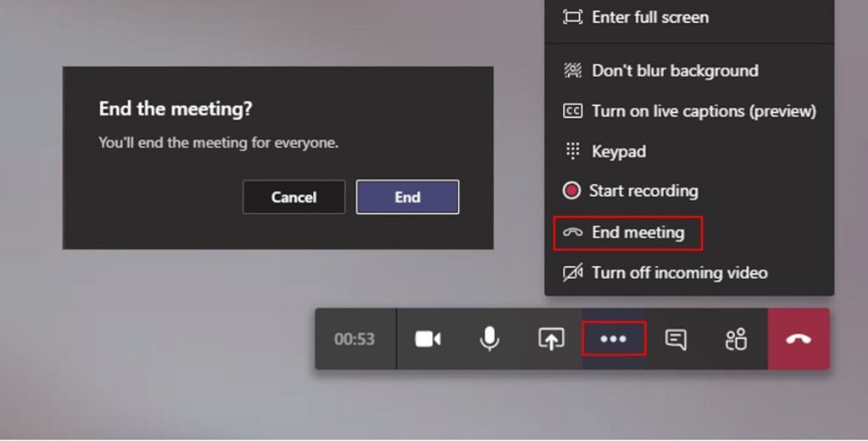Mute the microphone in the toolbar
The height and width of the screenshot is (441, 868).
489,339
